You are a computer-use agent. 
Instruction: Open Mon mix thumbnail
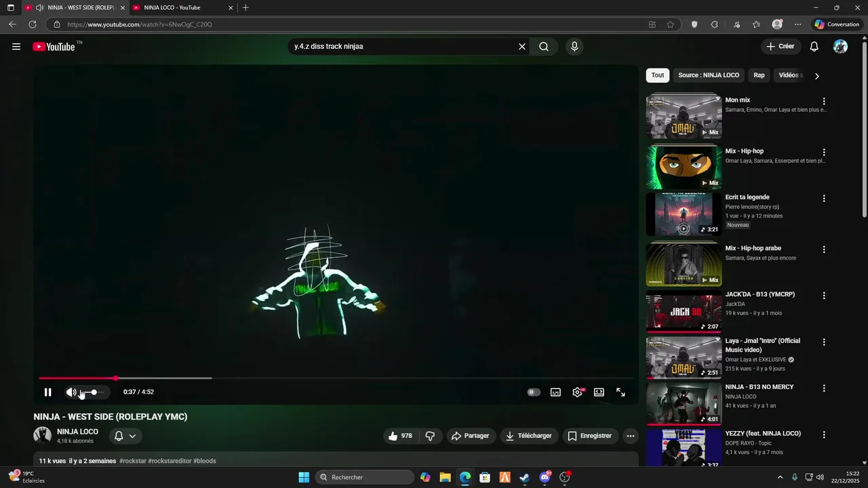684,116
